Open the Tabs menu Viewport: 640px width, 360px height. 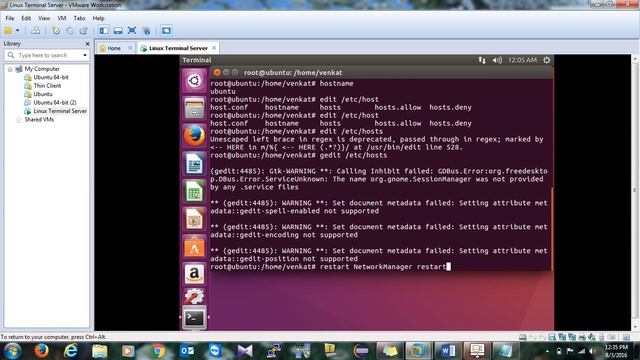[x=79, y=18]
